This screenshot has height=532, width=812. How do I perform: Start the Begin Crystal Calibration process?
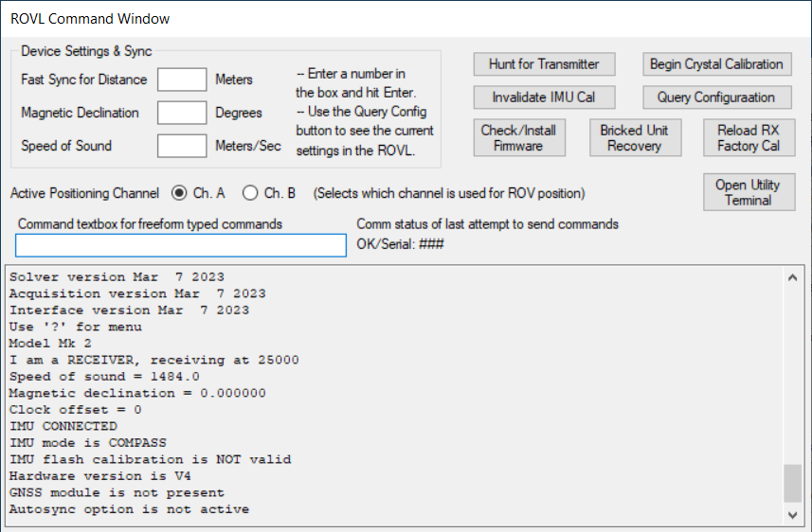click(x=716, y=64)
